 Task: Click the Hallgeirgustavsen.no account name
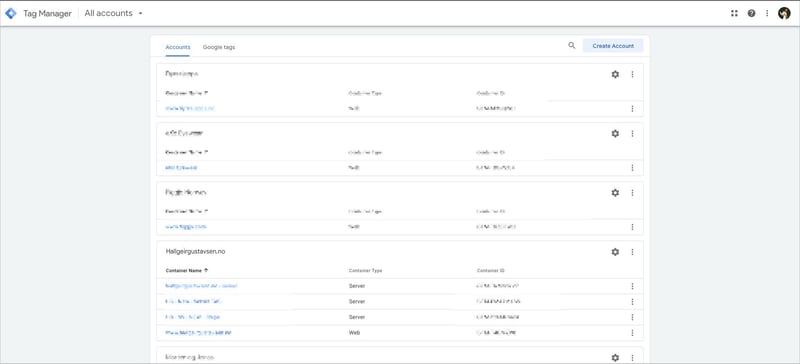[x=195, y=252]
